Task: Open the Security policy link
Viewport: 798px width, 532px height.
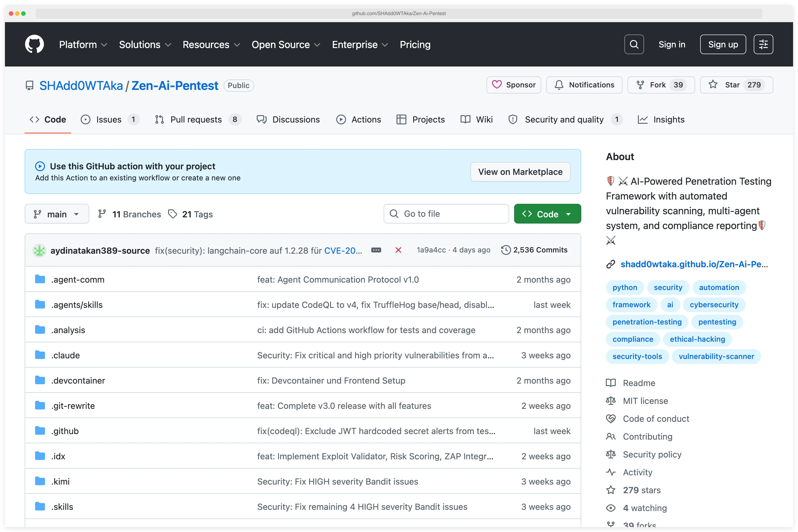Action: click(x=652, y=454)
